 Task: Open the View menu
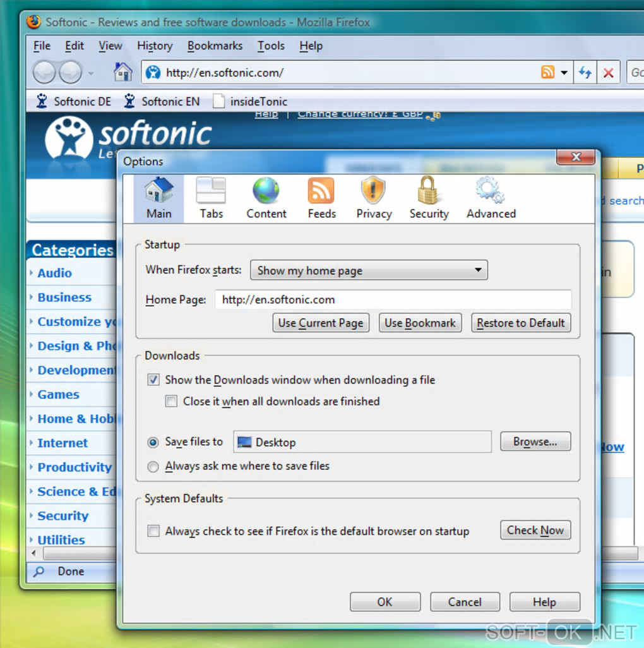pyautogui.click(x=110, y=45)
